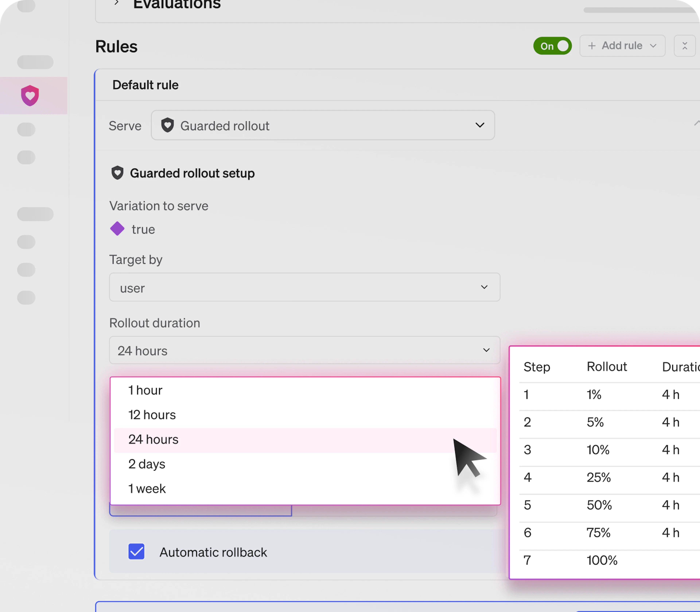Choose the 24 hours option in list
The height and width of the screenshot is (612, 700).
153,440
